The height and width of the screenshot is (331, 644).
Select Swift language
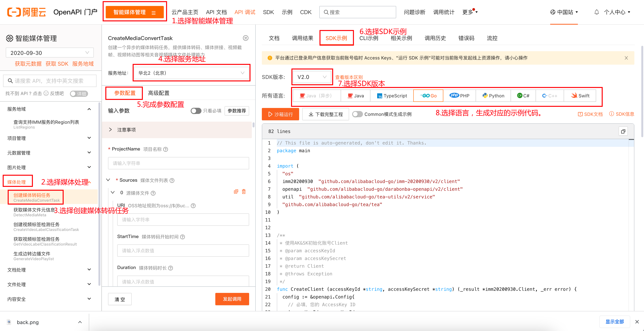(580, 96)
